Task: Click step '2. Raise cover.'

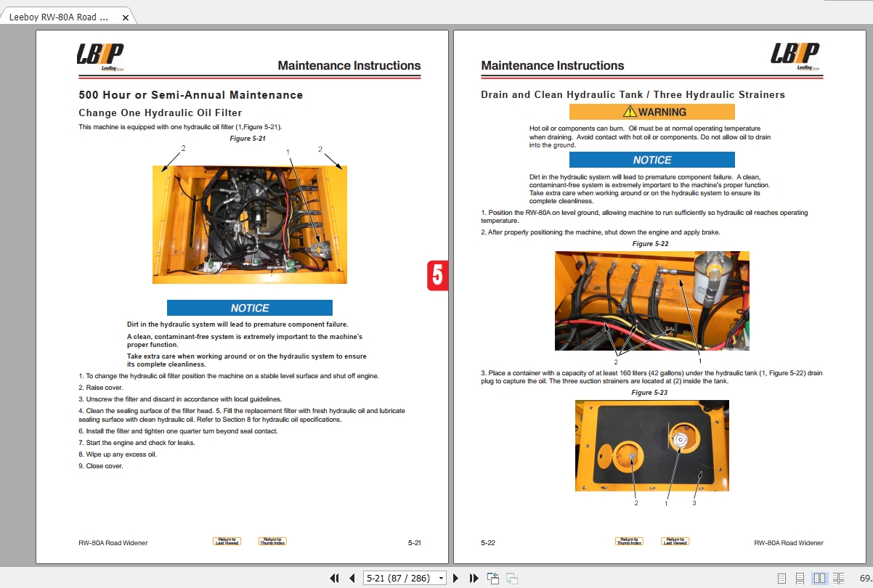Action: [101, 388]
